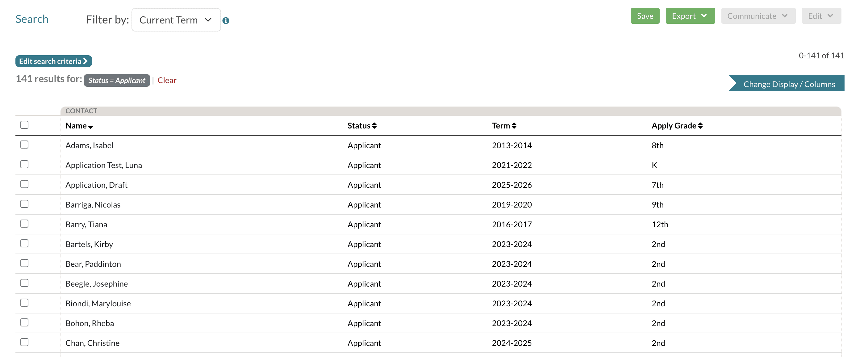Open the Barriga, Nicolas record
This screenshot has width=868, height=357.
[x=93, y=205]
